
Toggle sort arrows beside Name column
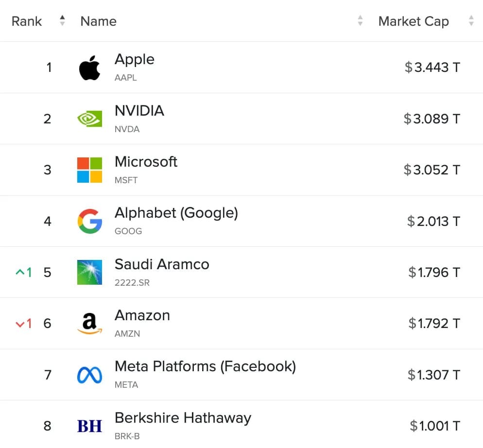(x=360, y=20)
